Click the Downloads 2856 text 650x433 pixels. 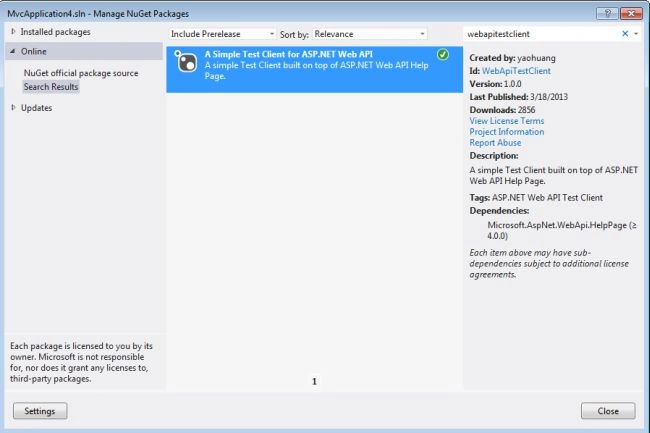tap(502, 110)
